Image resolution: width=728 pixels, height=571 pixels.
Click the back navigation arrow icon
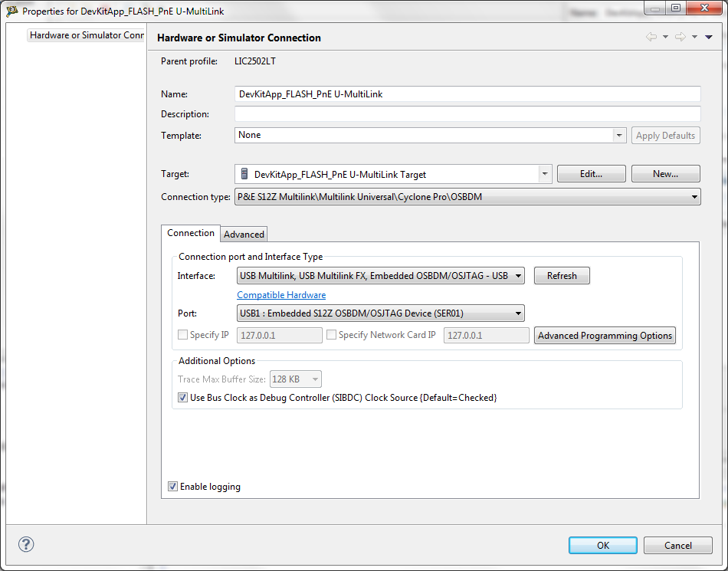tap(651, 37)
